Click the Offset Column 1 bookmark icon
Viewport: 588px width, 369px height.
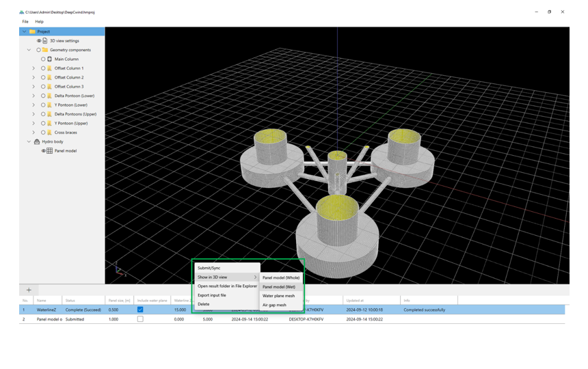(x=49, y=68)
